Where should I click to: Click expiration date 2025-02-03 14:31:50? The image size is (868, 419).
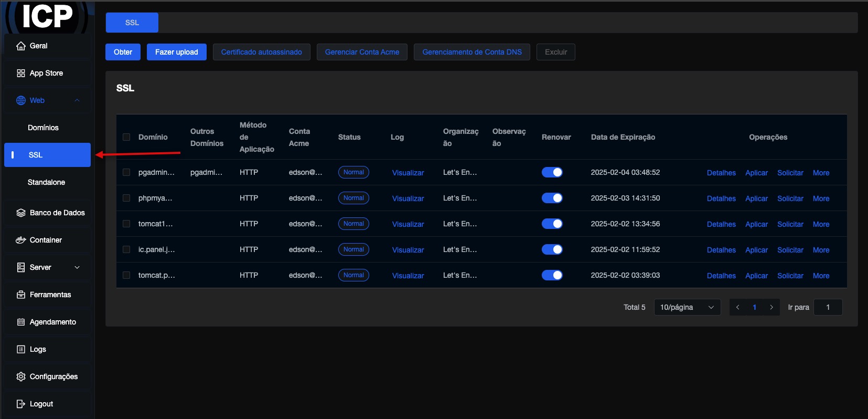point(625,198)
